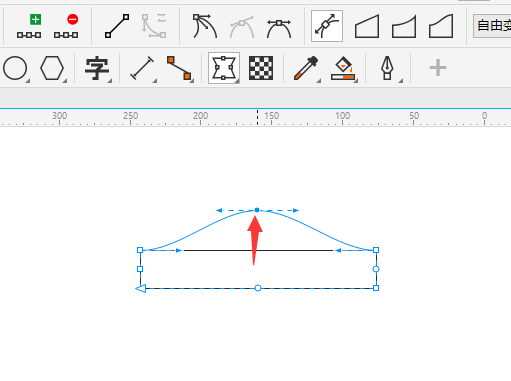This screenshot has width=511, height=381.
Task: Select the Convert to line icon
Action: tap(117, 26)
